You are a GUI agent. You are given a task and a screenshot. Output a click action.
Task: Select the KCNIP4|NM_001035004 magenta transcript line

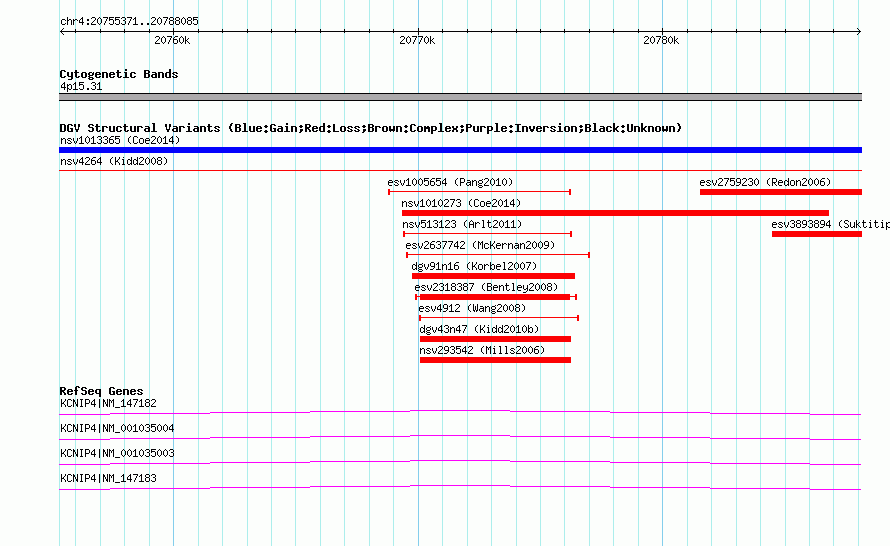(460, 438)
